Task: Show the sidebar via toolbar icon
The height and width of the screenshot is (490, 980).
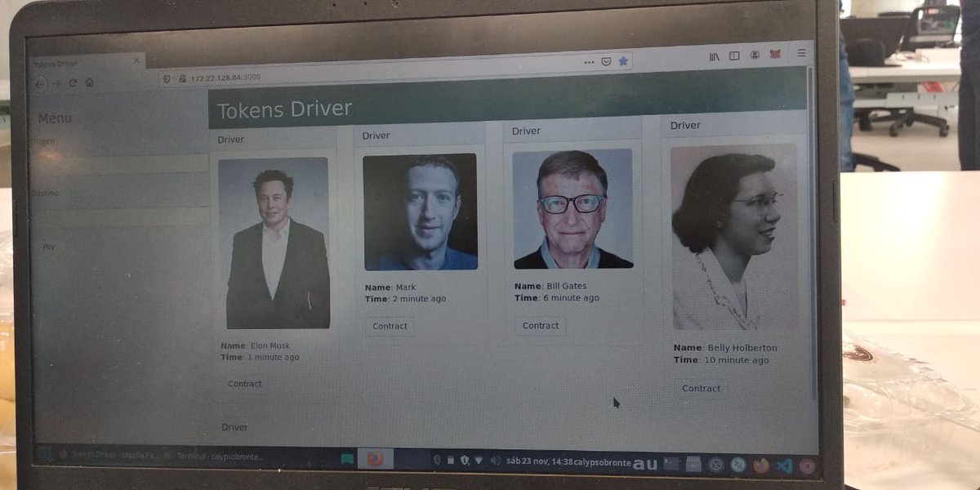Action: coord(734,56)
